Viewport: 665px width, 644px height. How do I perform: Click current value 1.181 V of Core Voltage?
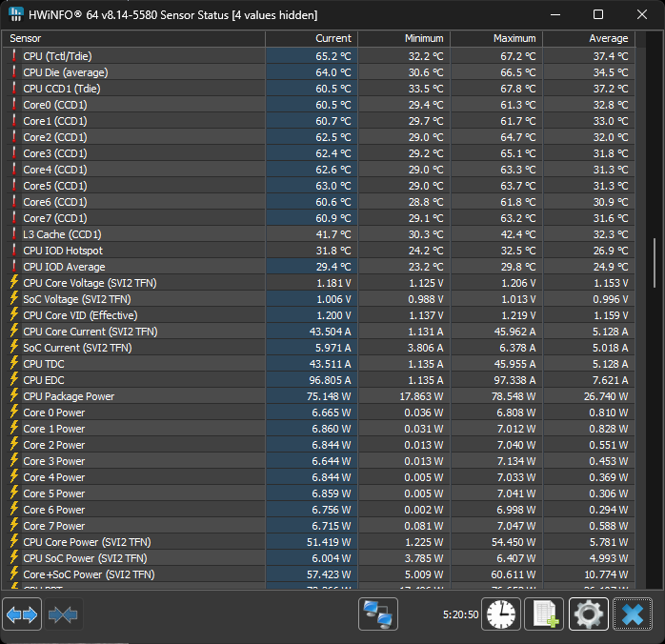(333, 283)
